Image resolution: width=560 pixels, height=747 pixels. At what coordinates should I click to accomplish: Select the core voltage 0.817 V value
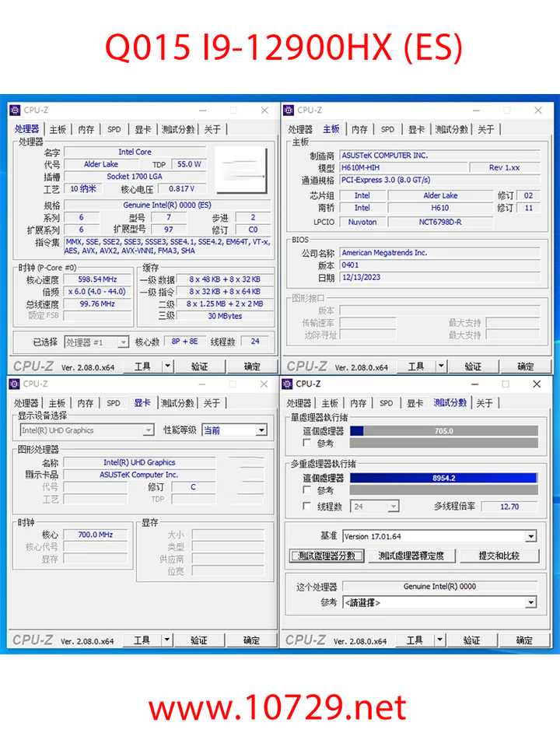[x=182, y=188]
